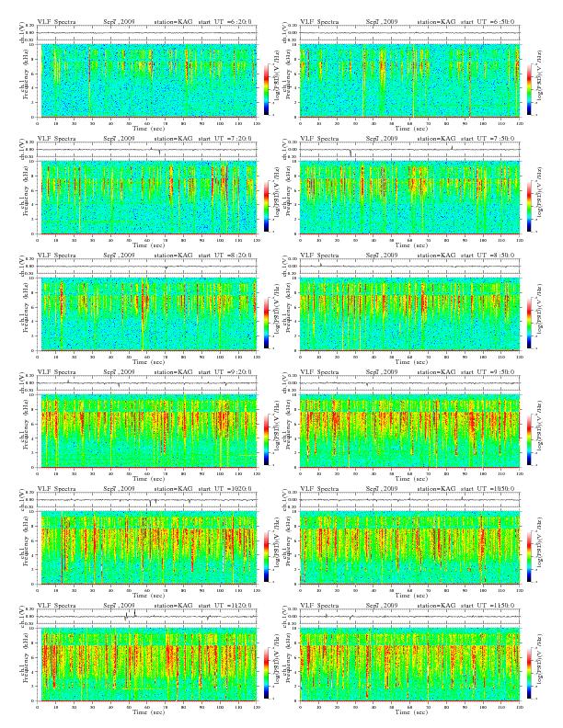The height and width of the screenshot is (728, 563).
Task: Select the ch.1 voltage trace above the 10:20:0 plot
Action: tap(147, 500)
